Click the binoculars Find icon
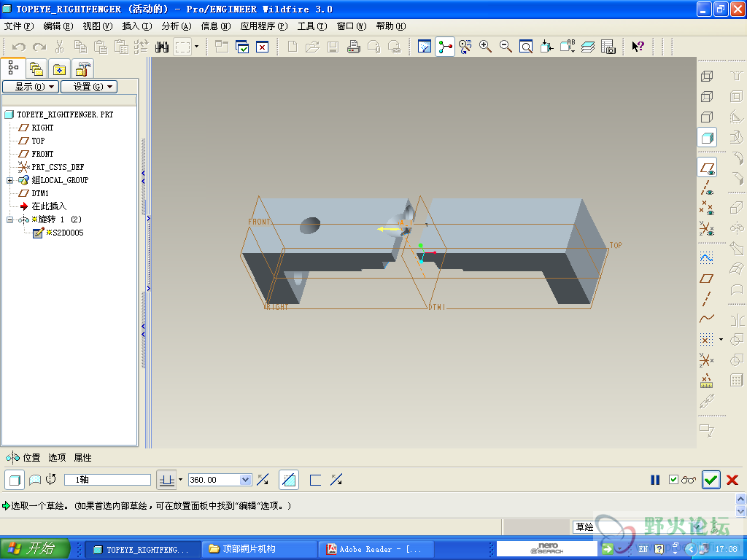The image size is (747, 560). (162, 47)
